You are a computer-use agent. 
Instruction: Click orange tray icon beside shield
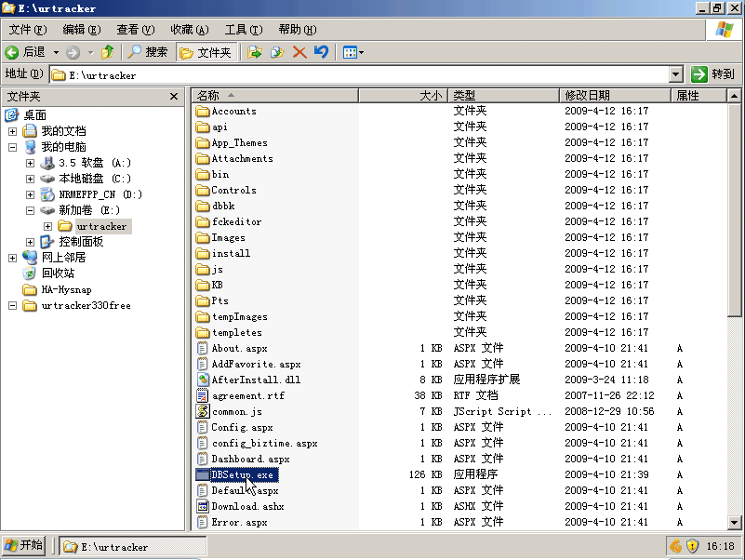pos(675,546)
